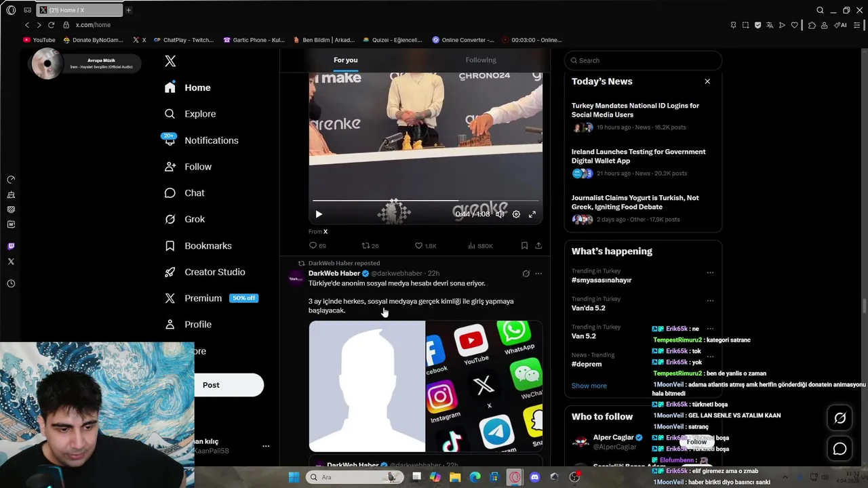Screen dimensions: 868x488
Task: Open more options for Van'da 5.2 trend
Action: [x=710, y=300]
